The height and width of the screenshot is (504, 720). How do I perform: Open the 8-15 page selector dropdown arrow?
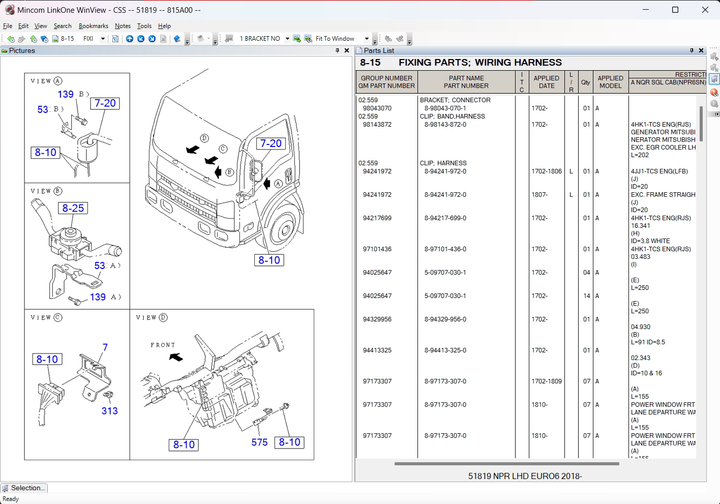coord(103,39)
